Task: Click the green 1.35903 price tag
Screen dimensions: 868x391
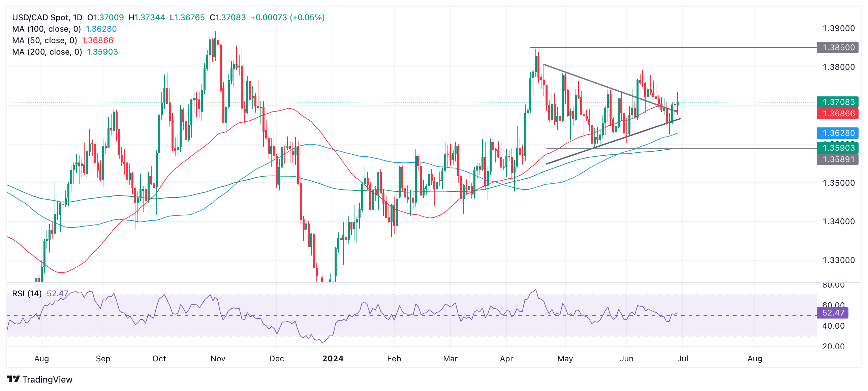Action: point(838,148)
